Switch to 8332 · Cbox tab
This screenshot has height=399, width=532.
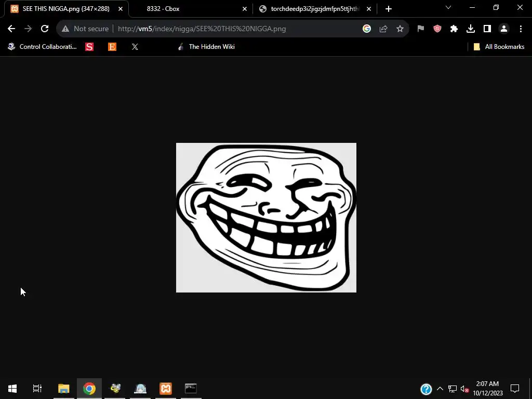191,9
